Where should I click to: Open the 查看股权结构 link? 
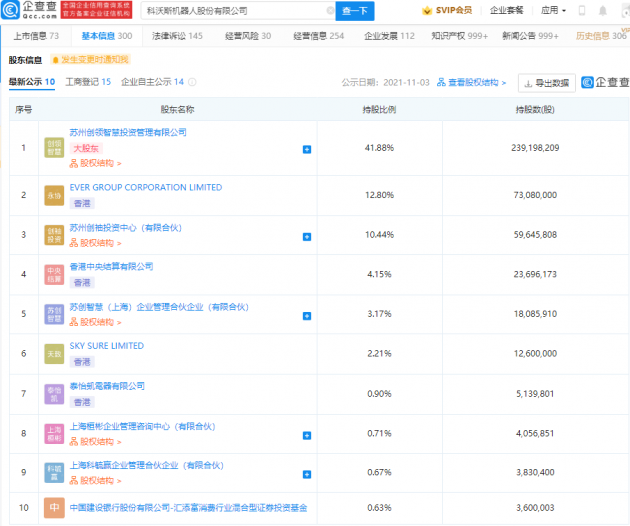pos(471,82)
